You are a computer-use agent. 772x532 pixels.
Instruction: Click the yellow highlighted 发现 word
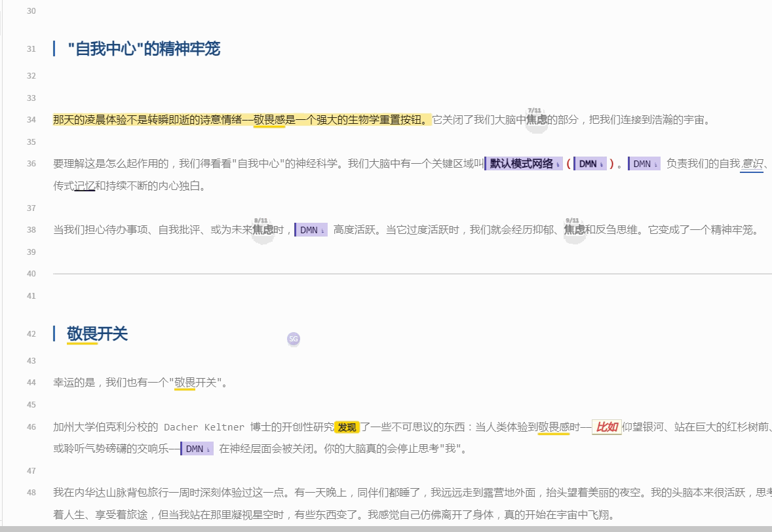[x=347, y=427]
